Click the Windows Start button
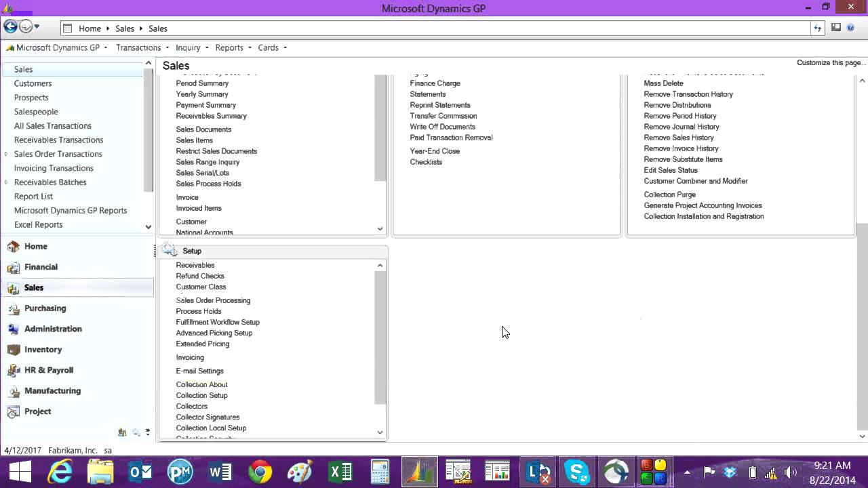The height and width of the screenshot is (488, 868). 20,472
